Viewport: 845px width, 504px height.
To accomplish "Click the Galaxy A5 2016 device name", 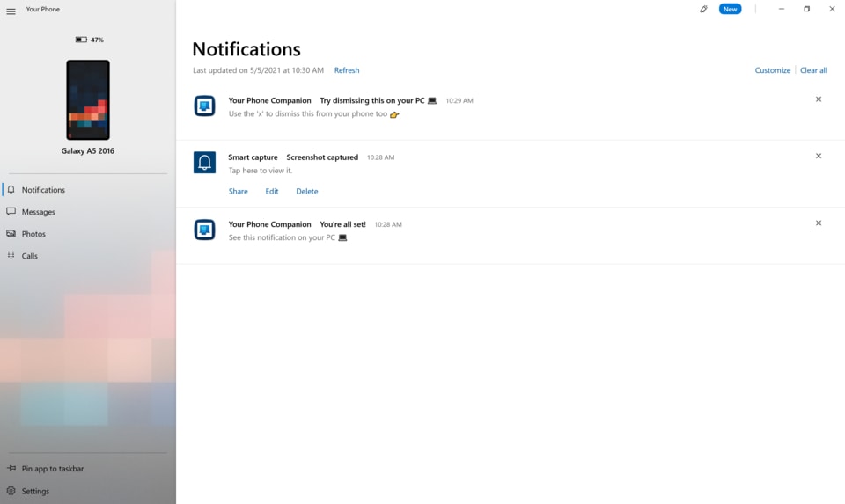I will pos(88,150).
